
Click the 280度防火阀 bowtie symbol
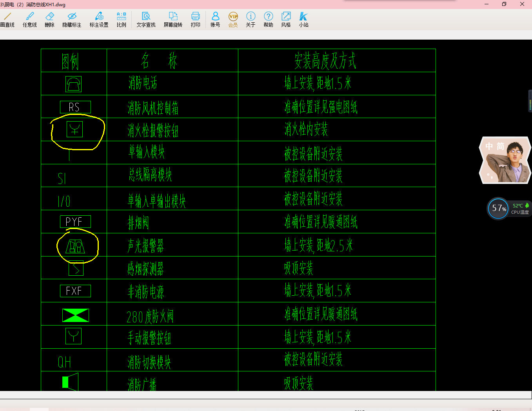click(x=76, y=315)
